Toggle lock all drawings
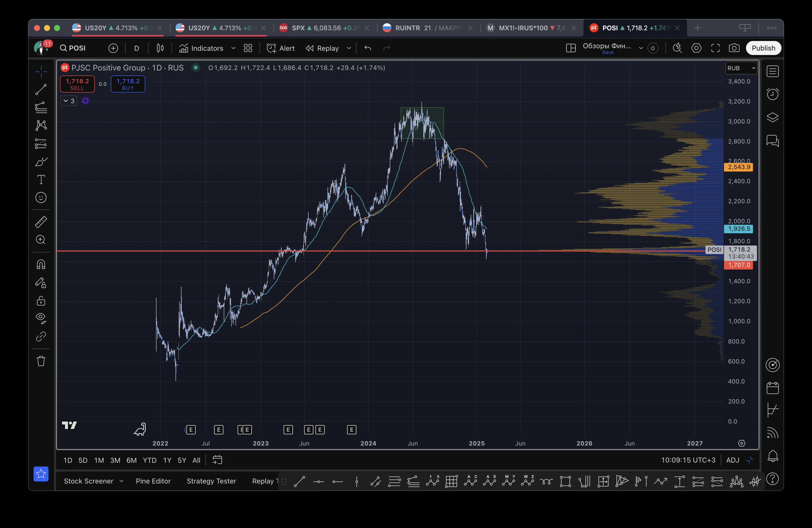This screenshot has width=812, height=528. click(x=41, y=301)
